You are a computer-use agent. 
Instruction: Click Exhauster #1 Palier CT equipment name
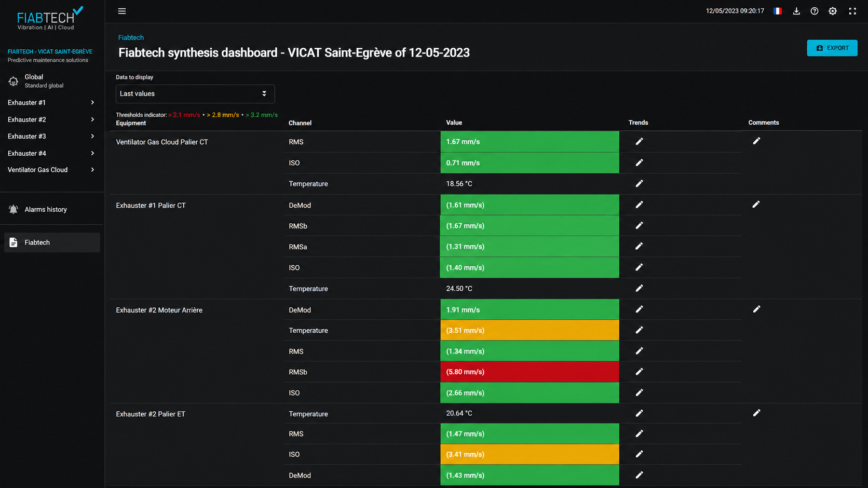tap(151, 205)
